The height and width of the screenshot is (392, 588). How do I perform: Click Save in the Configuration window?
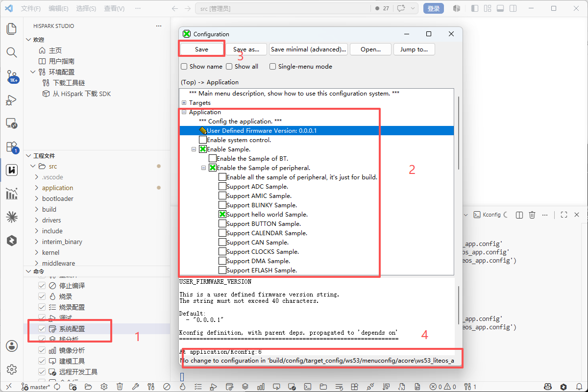point(202,49)
